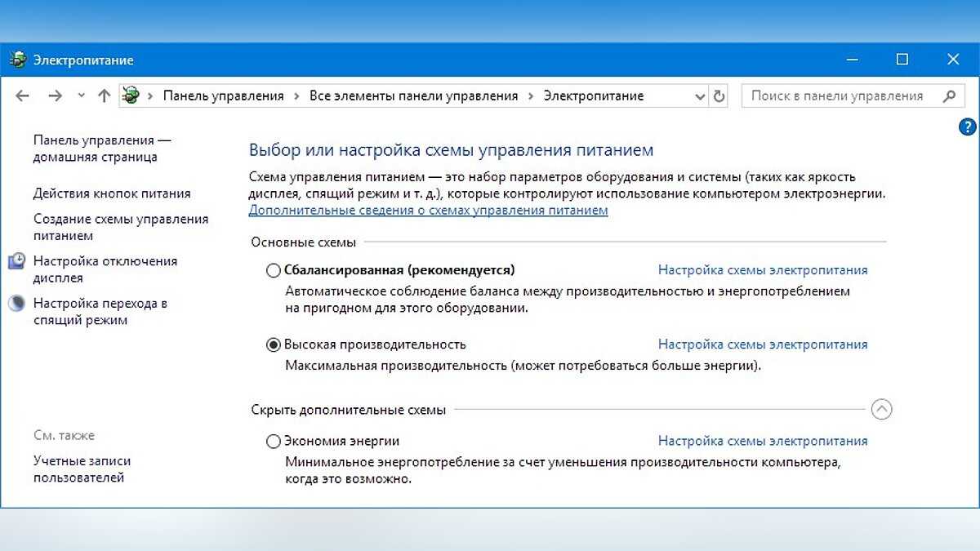980x551 pixels.
Task: Click the refresh icon in address bar
Action: pos(719,96)
